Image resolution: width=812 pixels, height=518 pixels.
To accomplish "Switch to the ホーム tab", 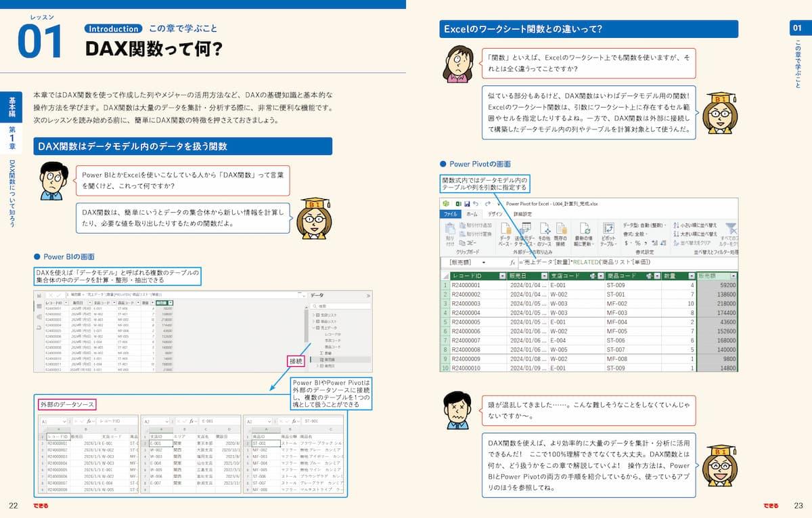I will coord(472,214).
